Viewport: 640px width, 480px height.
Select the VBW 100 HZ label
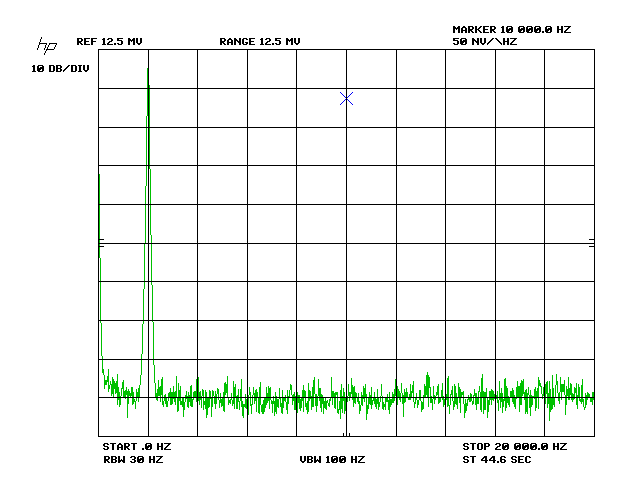[x=332, y=459]
